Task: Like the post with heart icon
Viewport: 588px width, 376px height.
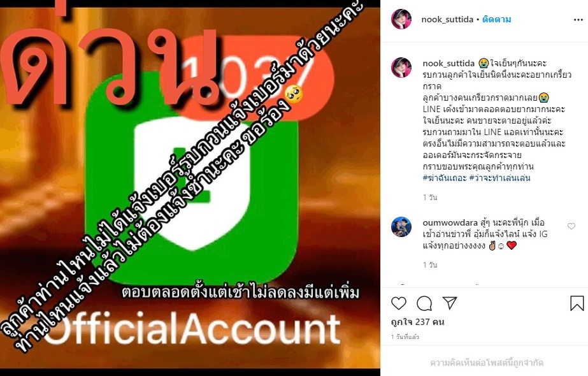Action: tap(399, 303)
